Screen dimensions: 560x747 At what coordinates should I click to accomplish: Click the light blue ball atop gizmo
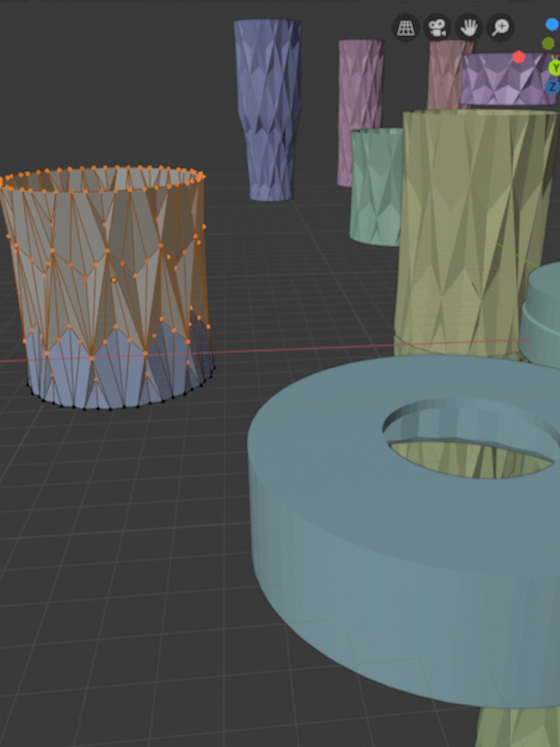tap(553, 24)
